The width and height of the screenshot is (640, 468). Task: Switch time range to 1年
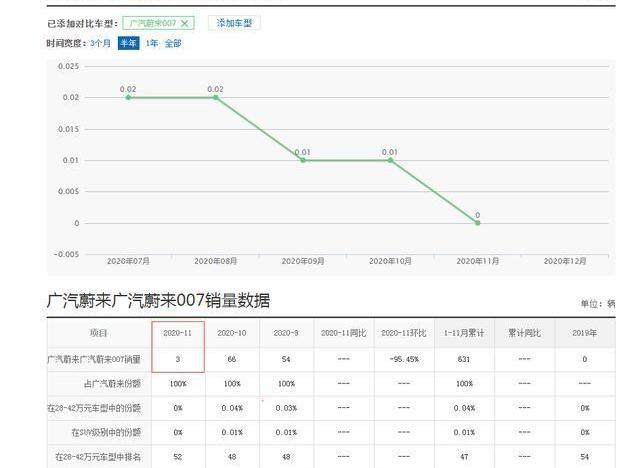click(x=152, y=43)
